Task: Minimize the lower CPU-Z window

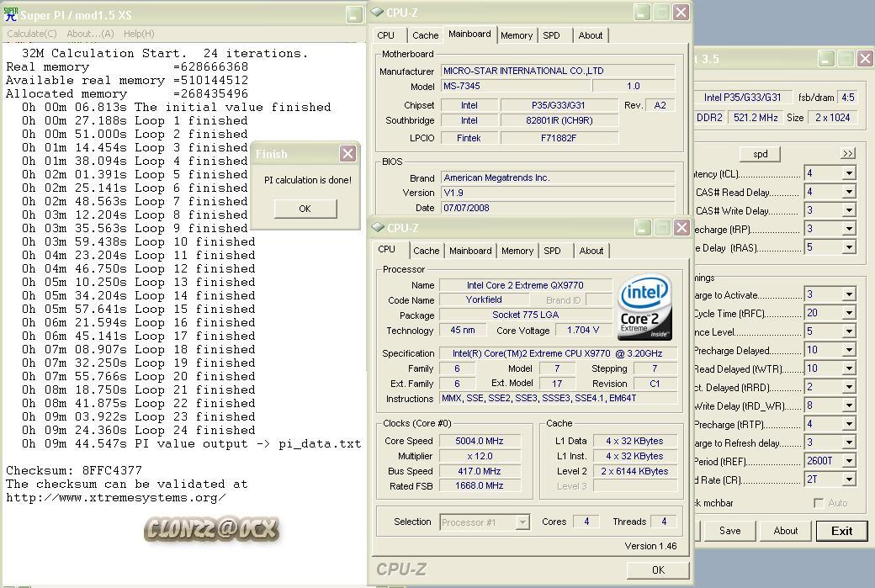Action: point(643,228)
